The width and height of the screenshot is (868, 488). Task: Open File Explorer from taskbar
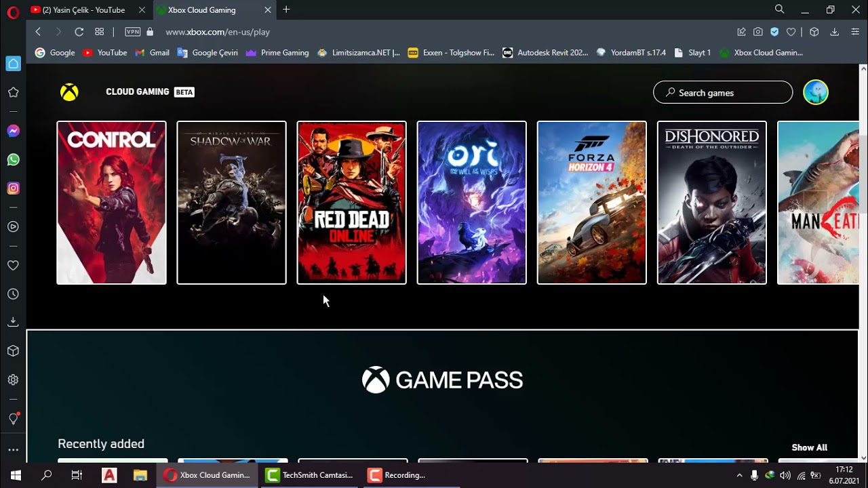(140, 475)
